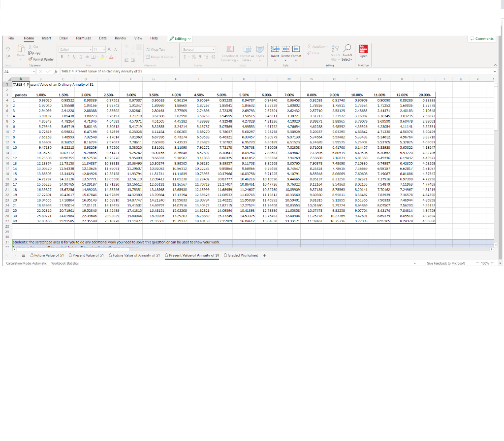Click the AutoSum button

click(x=316, y=47)
